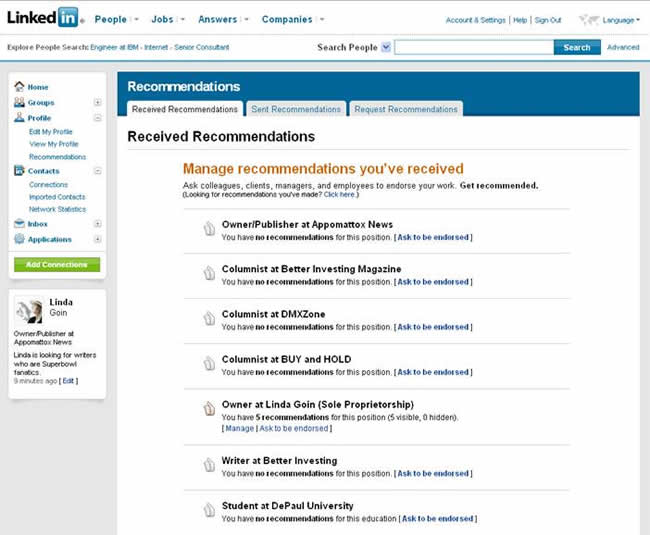Screen dimensions: 650x535
Task: Open the Jobs menu dropdown arrow
Action: (182, 19)
